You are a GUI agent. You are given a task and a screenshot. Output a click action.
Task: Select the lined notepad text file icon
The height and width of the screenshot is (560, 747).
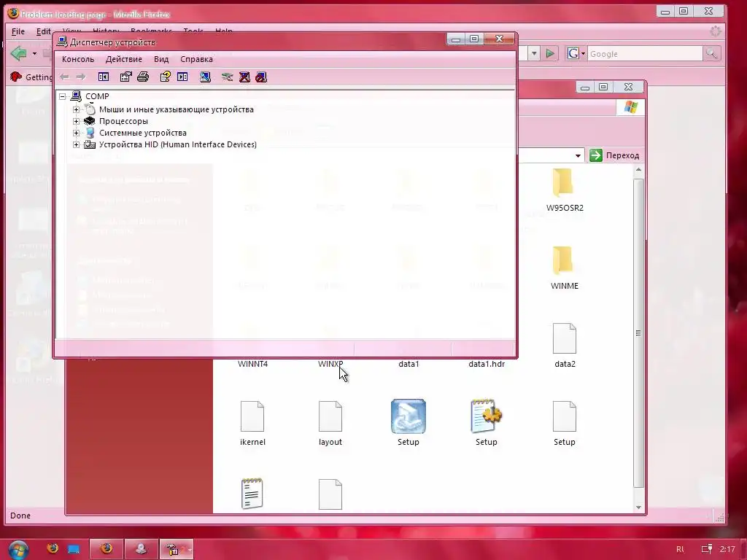point(252,494)
